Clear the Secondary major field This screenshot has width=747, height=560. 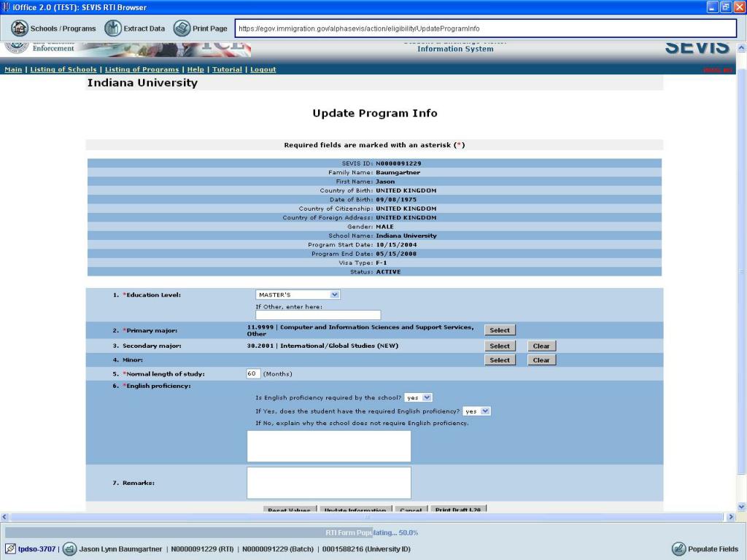pos(541,346)
